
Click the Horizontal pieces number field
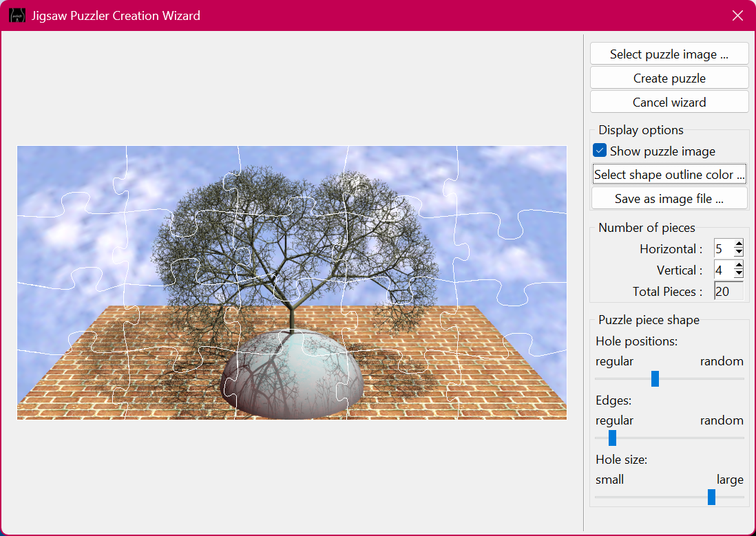click(723, 248)
